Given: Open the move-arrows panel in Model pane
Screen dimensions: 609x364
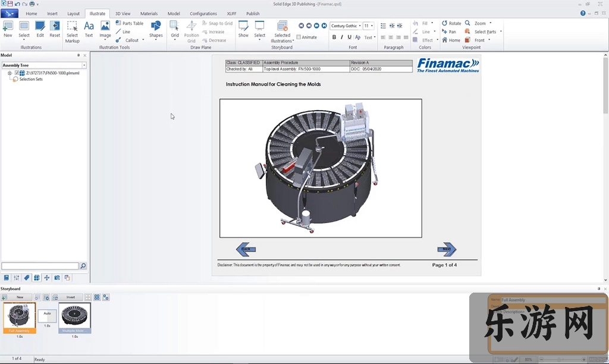Looking at the screenshot, I should (46, 278).
